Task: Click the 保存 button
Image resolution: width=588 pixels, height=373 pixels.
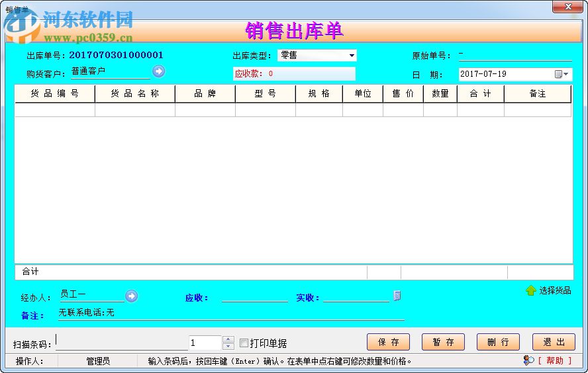Action: tap(388, 342)
